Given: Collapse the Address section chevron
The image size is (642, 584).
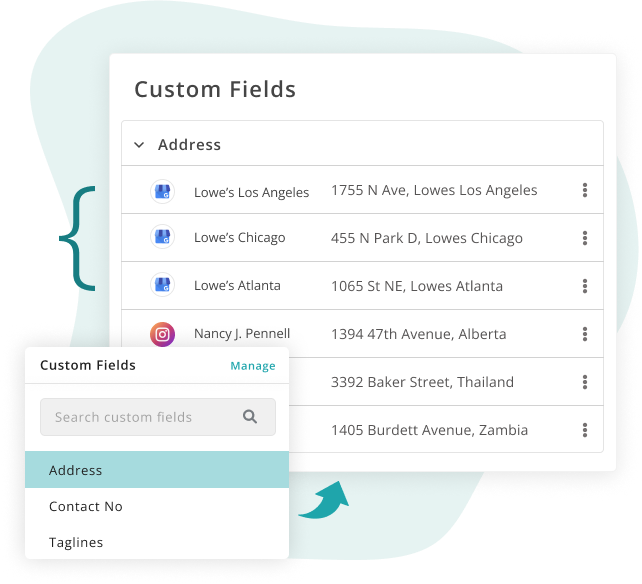Looking at the screenshot, I should (x=139, y=145).
